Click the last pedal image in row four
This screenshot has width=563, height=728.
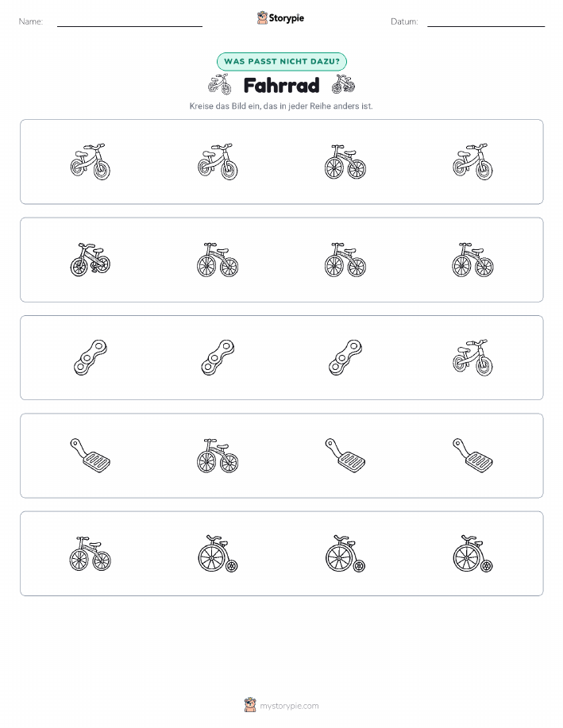[x=473, y=456]
